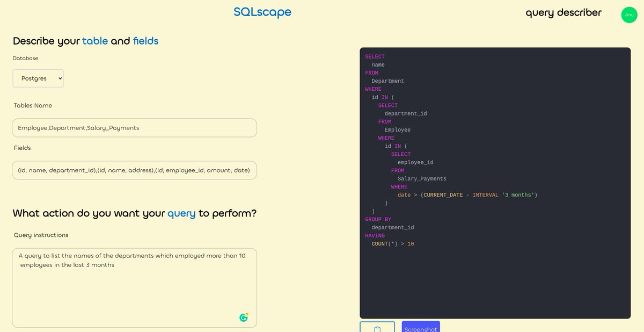644x332 pixels.
Task: Open the query describer page
Action: click(x=563, y=12)
